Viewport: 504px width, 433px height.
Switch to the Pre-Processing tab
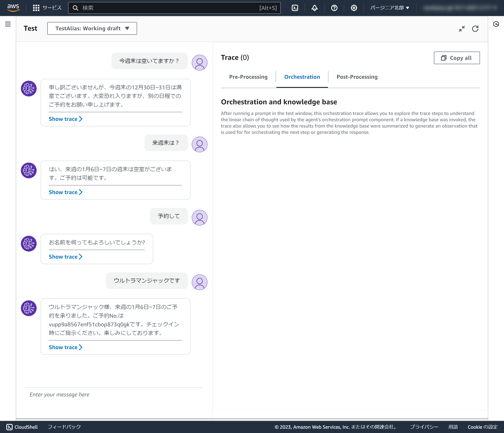(248, 77)
